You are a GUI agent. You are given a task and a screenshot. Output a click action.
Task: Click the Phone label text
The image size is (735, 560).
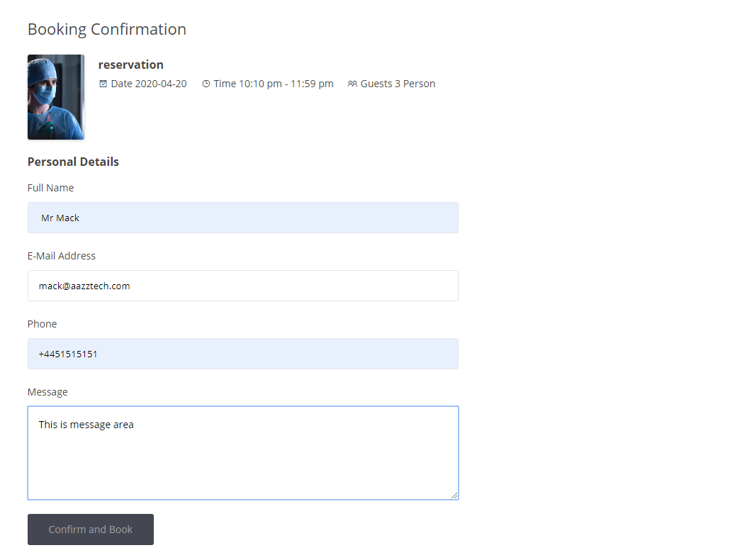tap(42, 324)
